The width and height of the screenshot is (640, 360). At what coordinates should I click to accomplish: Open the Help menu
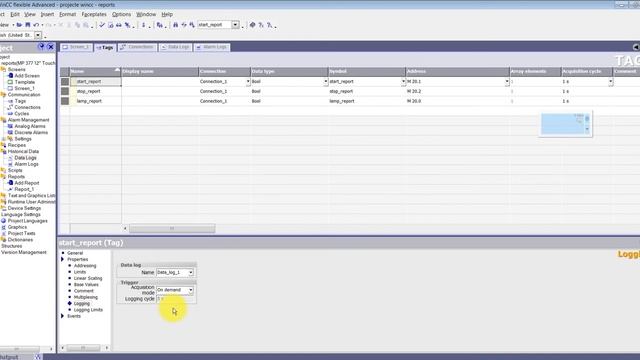tap(167, 14)
